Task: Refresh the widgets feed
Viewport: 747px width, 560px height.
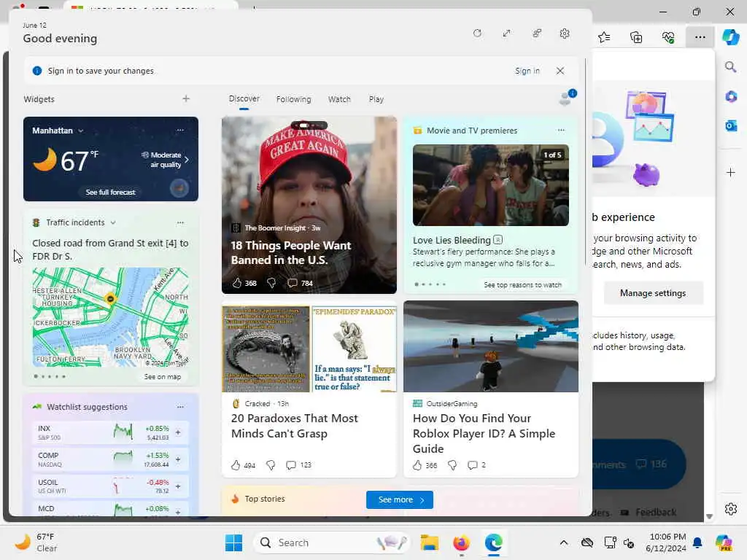Action: [477, 34]
